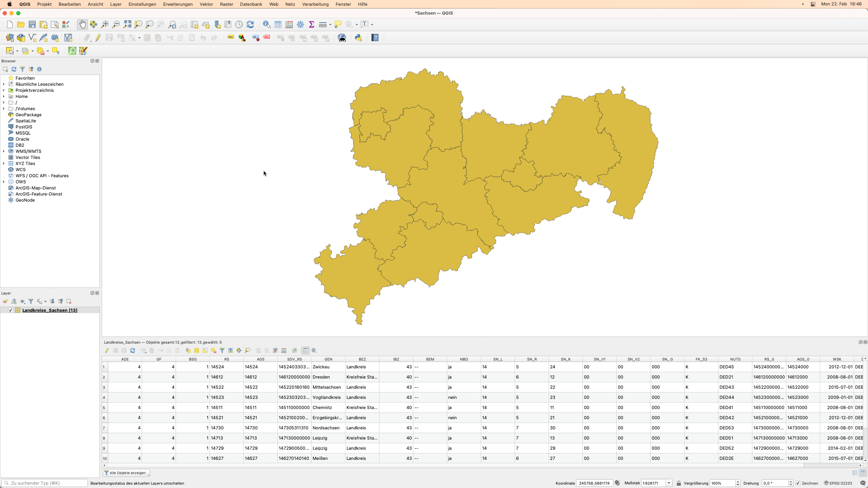This screenshot has height=488, width=868.
Task: Click the BEZ column header
Action: pyautogui.click(x=362, y=359)
